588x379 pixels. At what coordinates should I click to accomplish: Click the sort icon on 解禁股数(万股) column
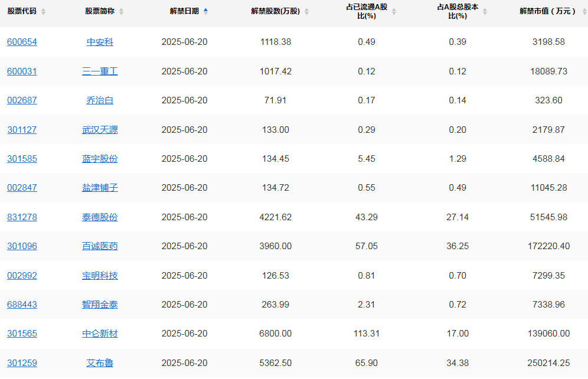pyautogui.click(x=306, y=11)
